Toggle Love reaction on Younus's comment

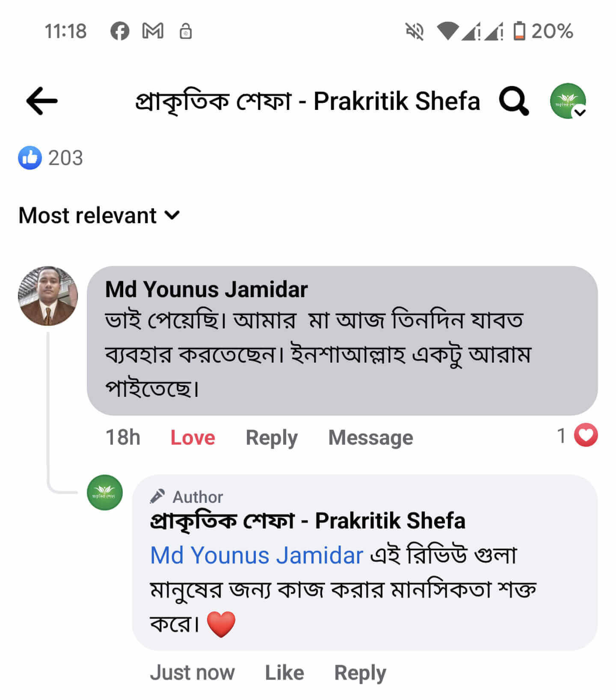coord(192,437)
